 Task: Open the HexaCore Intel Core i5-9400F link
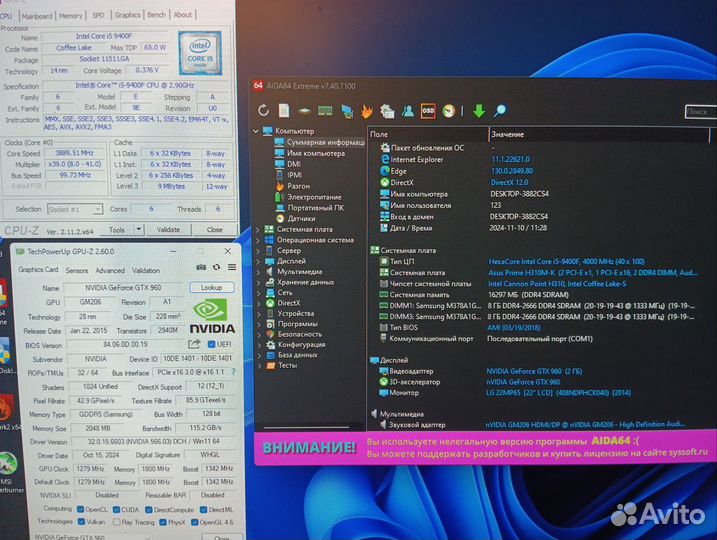tap(566, 262)
